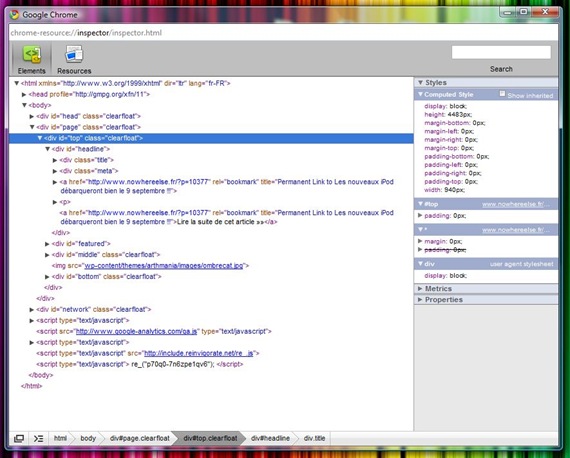Screen dimensions: 570x458
Task: Expand div id middle node
Action: click(47, 255)
